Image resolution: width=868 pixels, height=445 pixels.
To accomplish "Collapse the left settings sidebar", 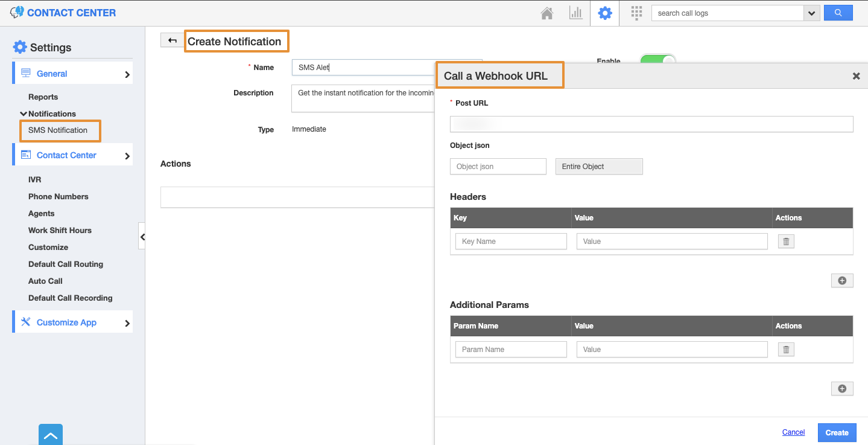I will point(142,237).
